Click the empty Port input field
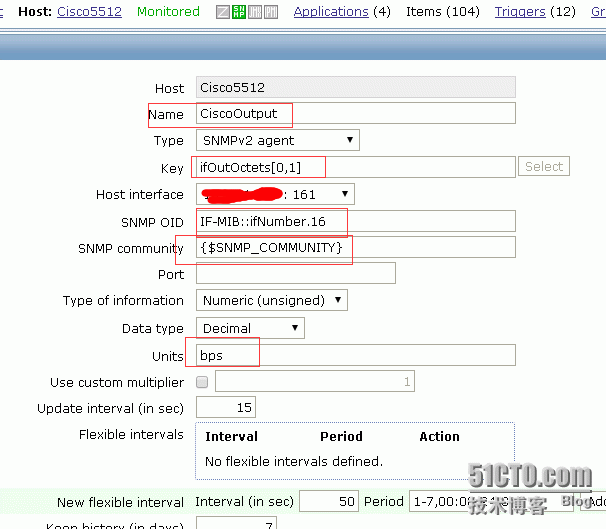Viewport: 606px width, 529px height. pos(296,273)
